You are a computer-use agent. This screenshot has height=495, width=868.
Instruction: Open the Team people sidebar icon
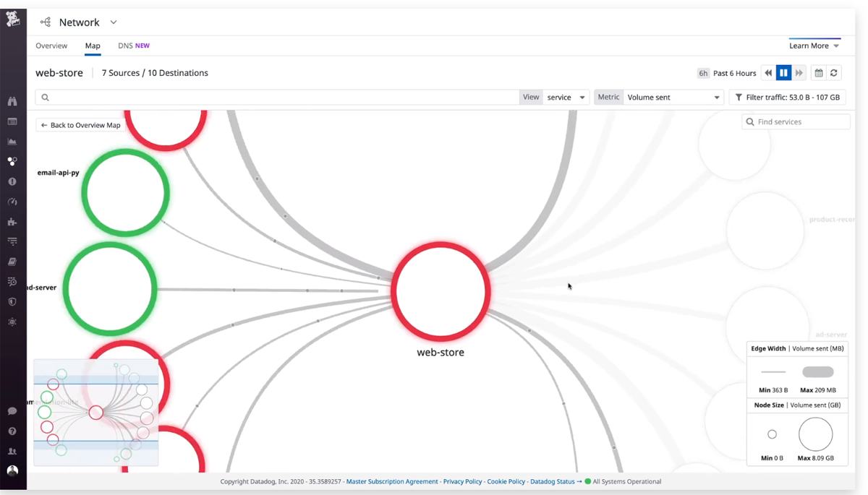(12, 451)
